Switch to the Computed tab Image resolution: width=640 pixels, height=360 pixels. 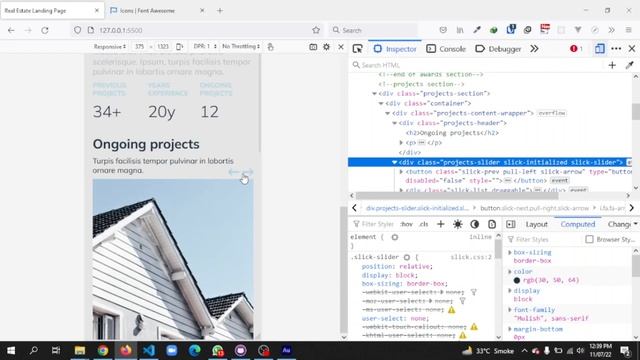(578, 224)
